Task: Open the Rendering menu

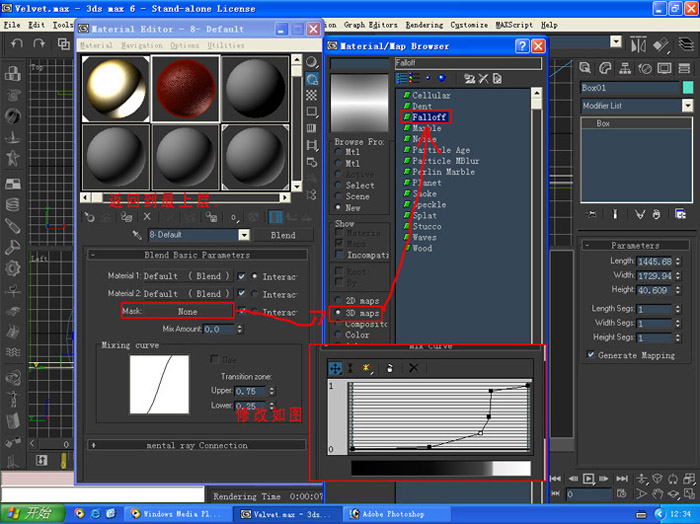Action: 425,25
